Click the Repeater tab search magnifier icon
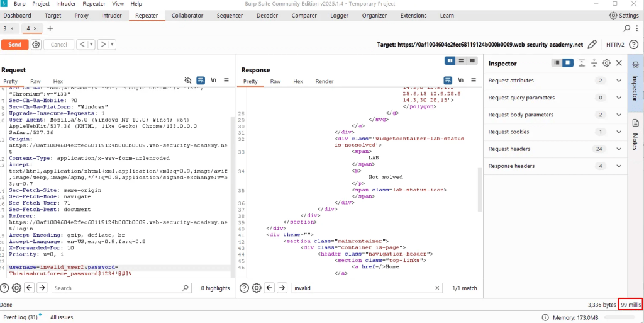The image size is (644, 323). [626, 29]
